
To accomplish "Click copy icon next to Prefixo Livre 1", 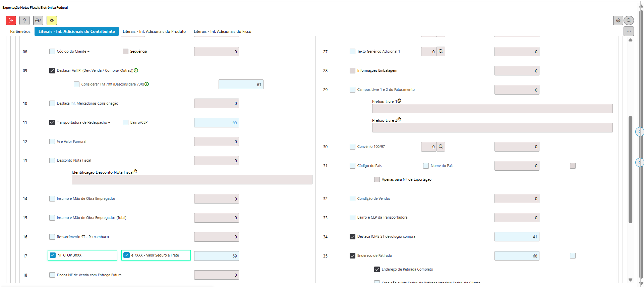I will point(399,101).
